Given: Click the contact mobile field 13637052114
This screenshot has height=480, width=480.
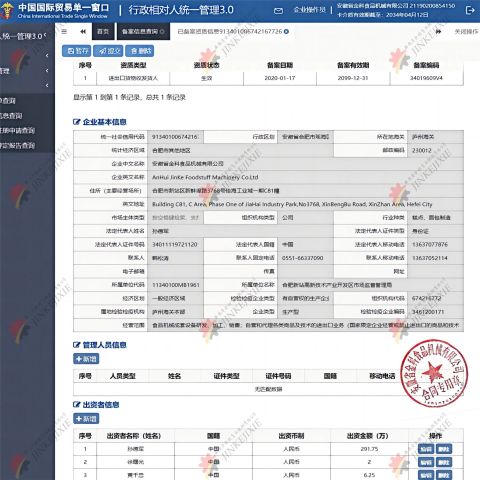Looking at the screenshot, I should (435, 258).
